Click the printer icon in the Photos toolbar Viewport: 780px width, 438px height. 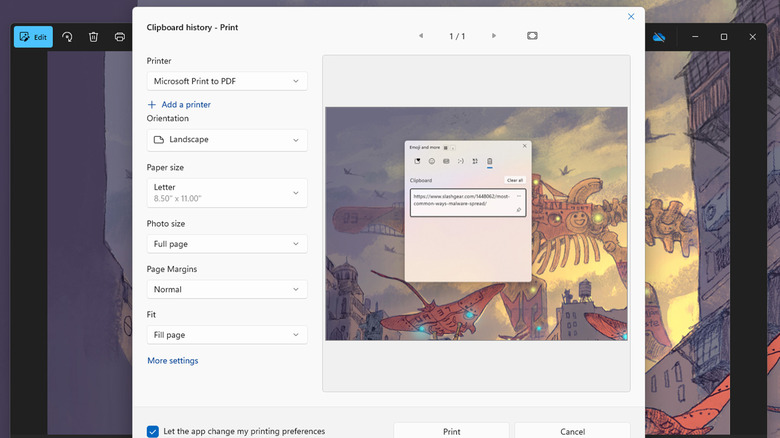pyautogui.click(x=119, y=37)
